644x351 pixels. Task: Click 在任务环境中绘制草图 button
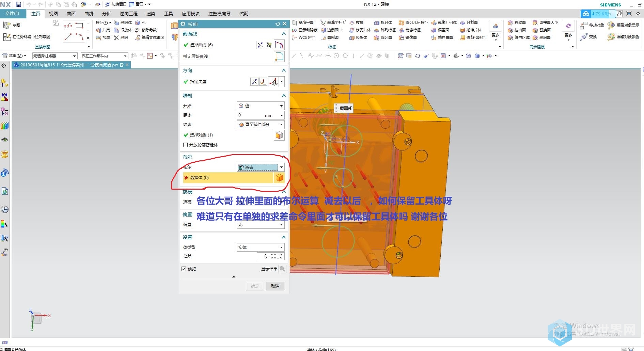[x=27, y=37]
